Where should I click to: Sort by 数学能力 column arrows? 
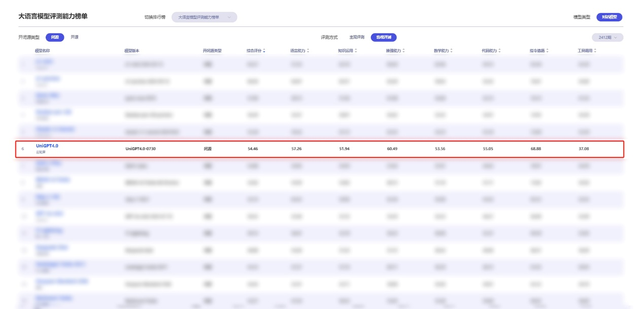(452, 51)
